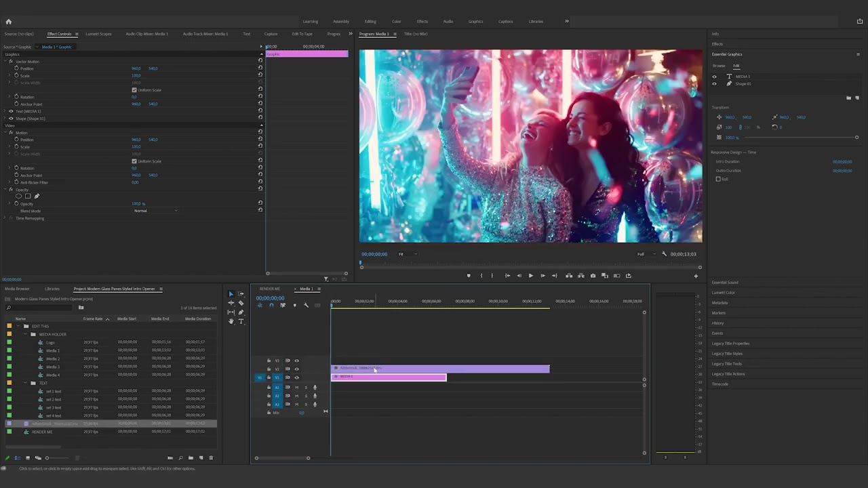This screenshot has width=868, height=488.
Task: Select the Pen tool in tools panel
Action: (241, 312)
